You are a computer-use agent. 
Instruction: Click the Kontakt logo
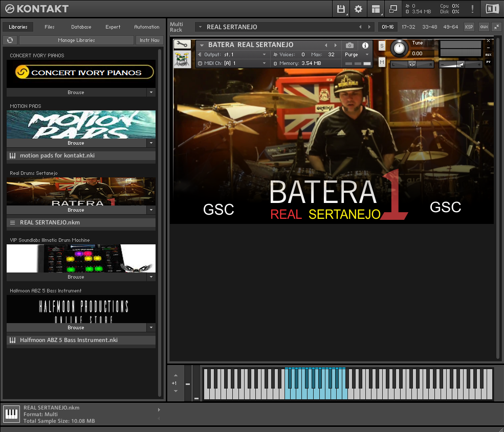pyautogui.click(x=37, y=9)
